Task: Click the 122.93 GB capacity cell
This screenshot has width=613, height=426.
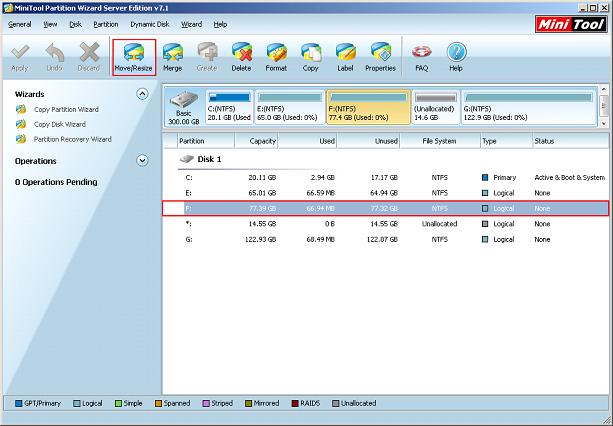Action: [260, 239]
